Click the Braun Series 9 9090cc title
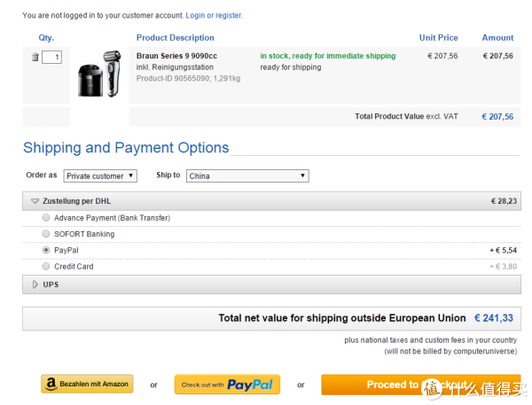532x405 pixels. pos(176,56)
